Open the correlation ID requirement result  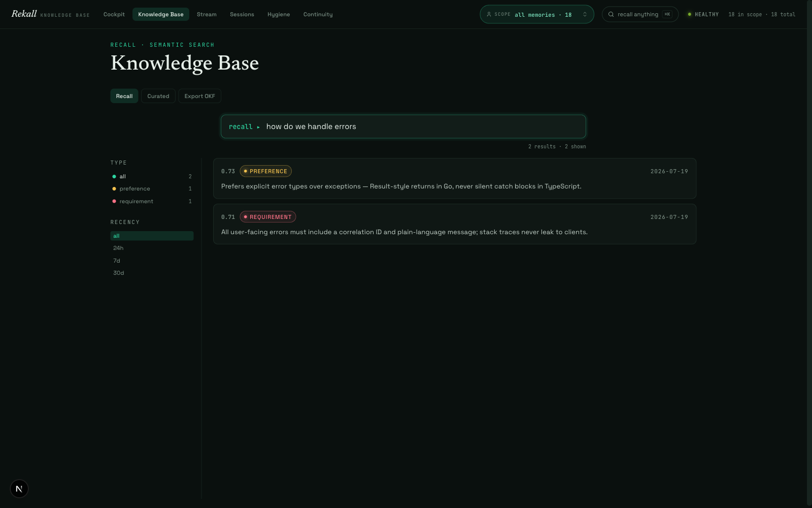tap(455, 224)
